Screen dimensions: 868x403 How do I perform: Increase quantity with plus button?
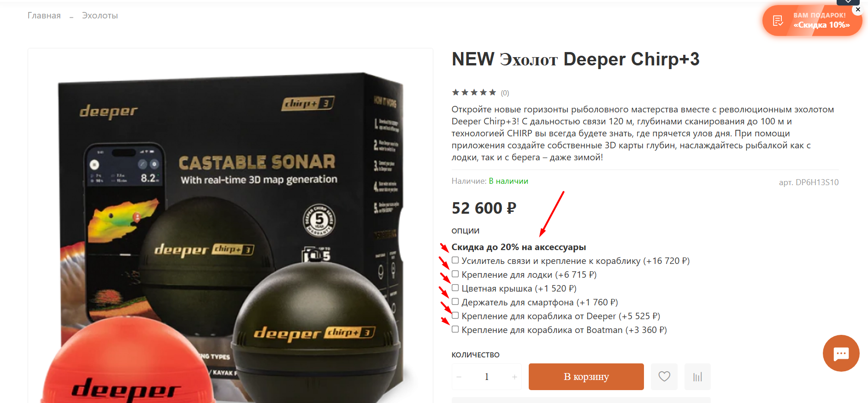click(514, 377)
